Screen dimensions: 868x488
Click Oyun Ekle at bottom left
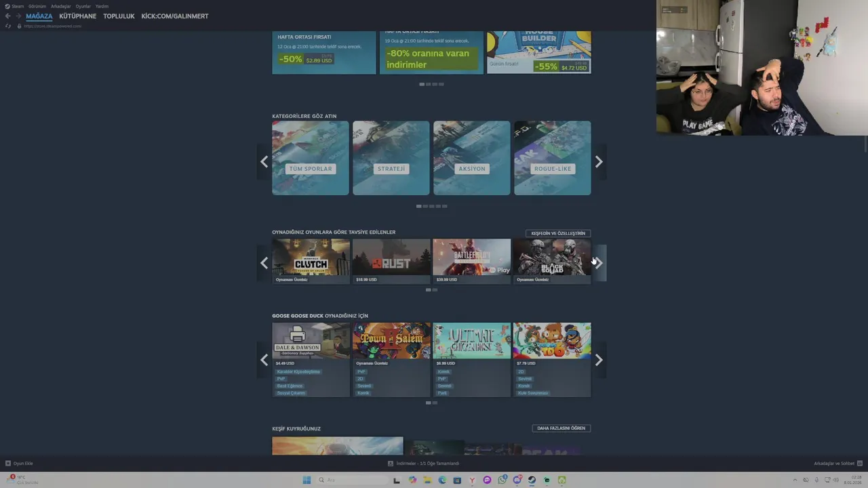(x=19, y=464)
